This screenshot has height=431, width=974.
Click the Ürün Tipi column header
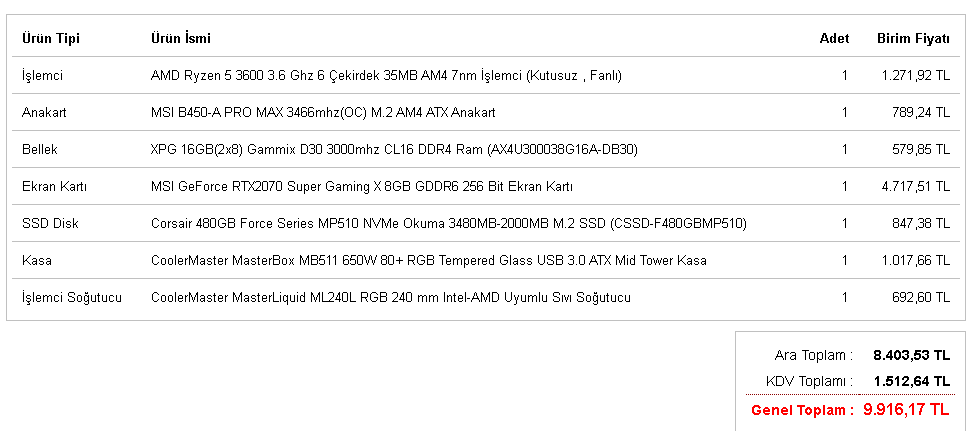pos(51,38)
